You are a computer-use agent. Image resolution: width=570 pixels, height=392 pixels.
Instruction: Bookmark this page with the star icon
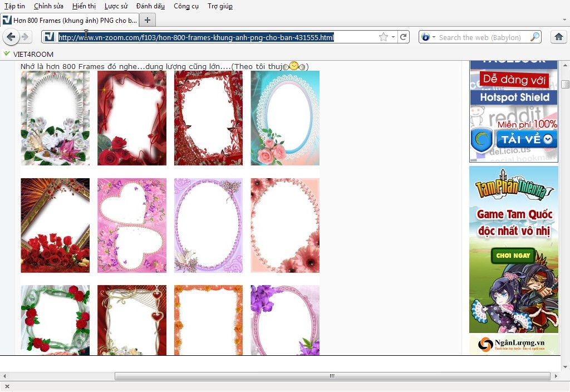tap(383, 37)
